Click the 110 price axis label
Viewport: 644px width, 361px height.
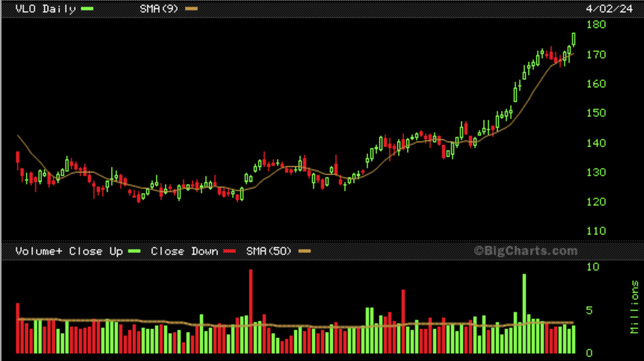[596, 231]
